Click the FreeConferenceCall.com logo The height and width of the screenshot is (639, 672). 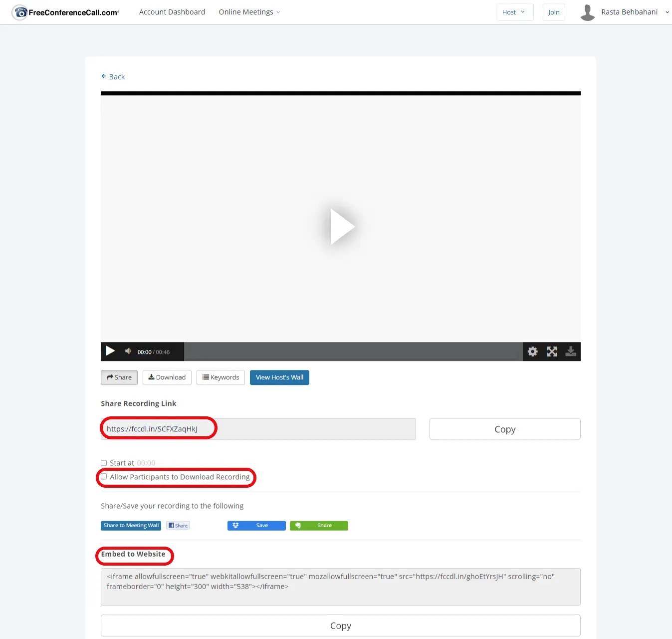click(65, 12)
